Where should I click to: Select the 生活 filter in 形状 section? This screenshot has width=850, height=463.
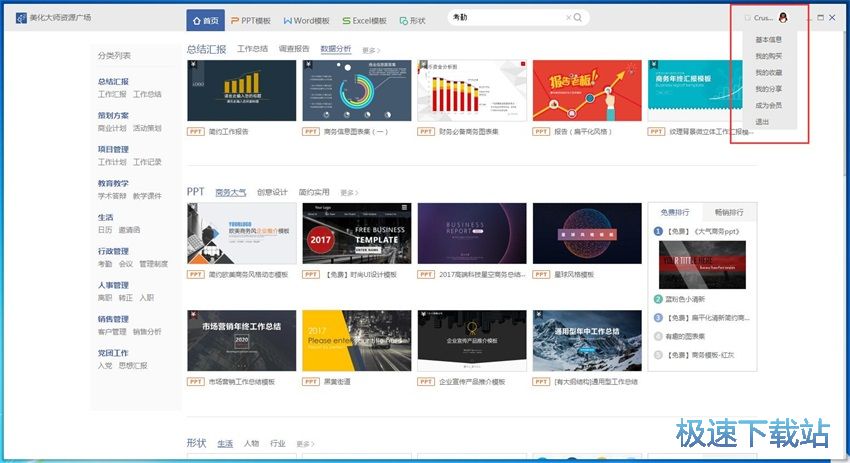pyautogui.click(x=225, y=443)
